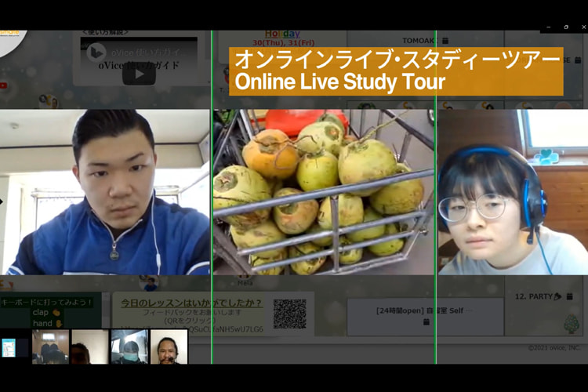The image size is (588, 392).
Task: Click video of person wearing blue headphones
Action: [512, 192]
